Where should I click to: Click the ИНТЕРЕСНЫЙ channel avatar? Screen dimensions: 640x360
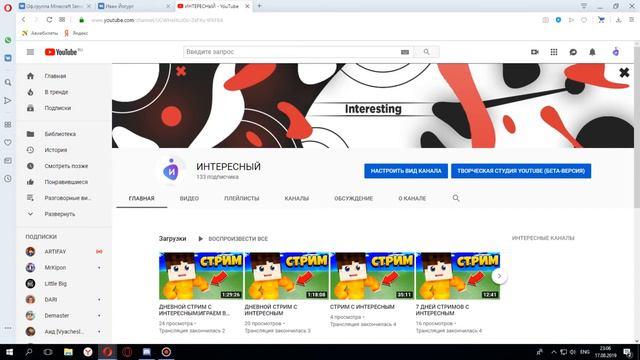[171, 171]
